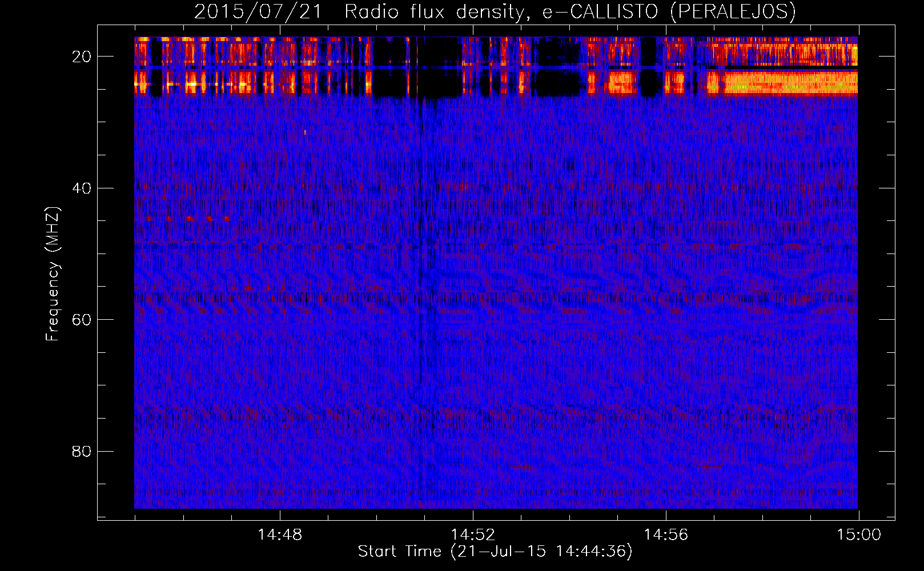Click the 'Frequency (MHZ)' axis label
This screenshot has height=571, width=924.
[52, 274]
